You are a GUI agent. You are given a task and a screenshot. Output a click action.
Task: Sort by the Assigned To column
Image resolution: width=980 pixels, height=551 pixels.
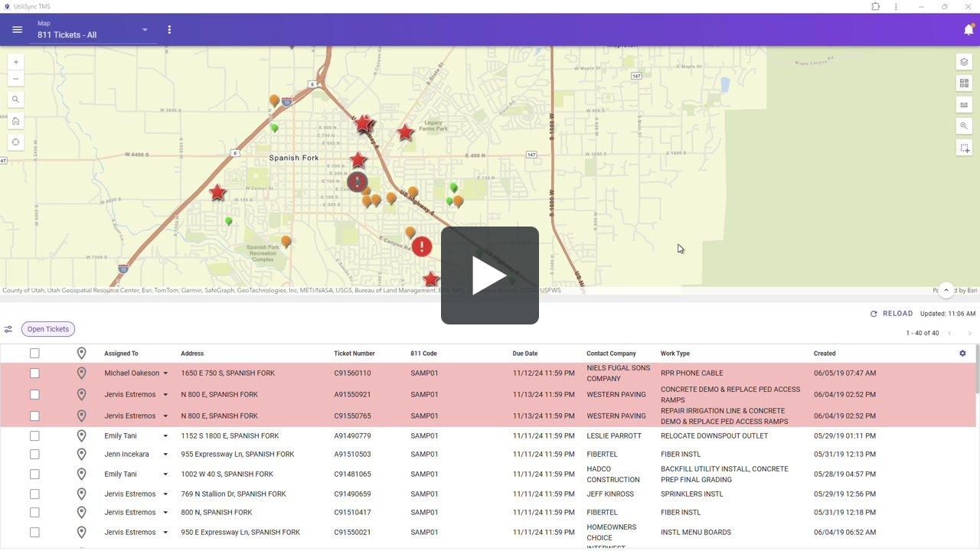pyautogui.click(x=121, y=354)
